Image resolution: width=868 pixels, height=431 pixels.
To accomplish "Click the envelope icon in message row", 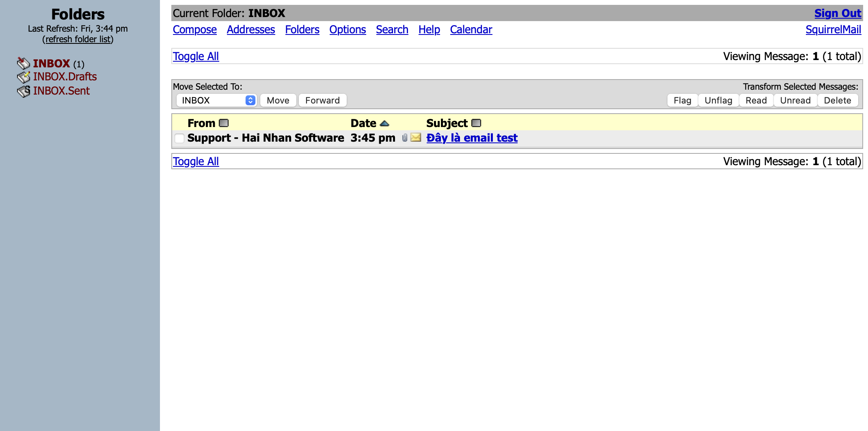I will 416,138.
